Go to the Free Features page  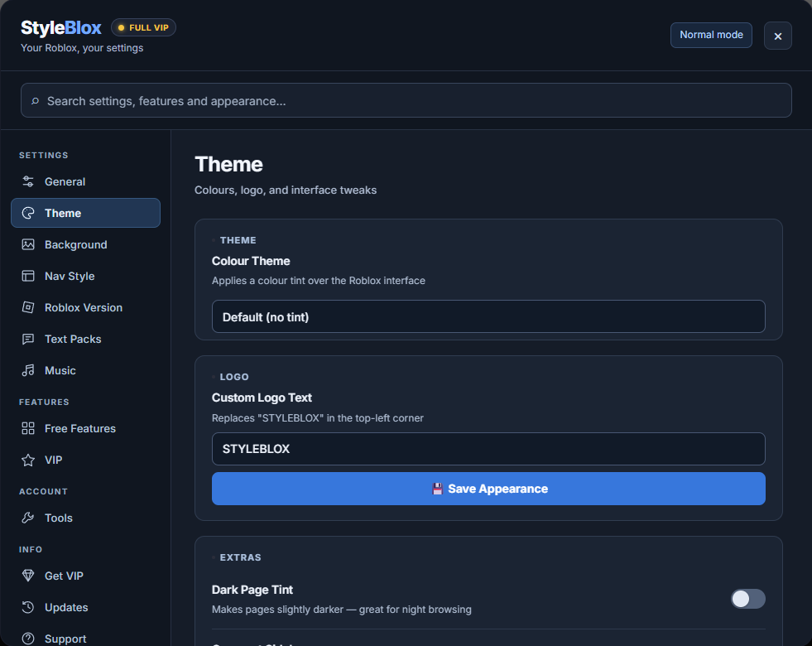[85, 428]
